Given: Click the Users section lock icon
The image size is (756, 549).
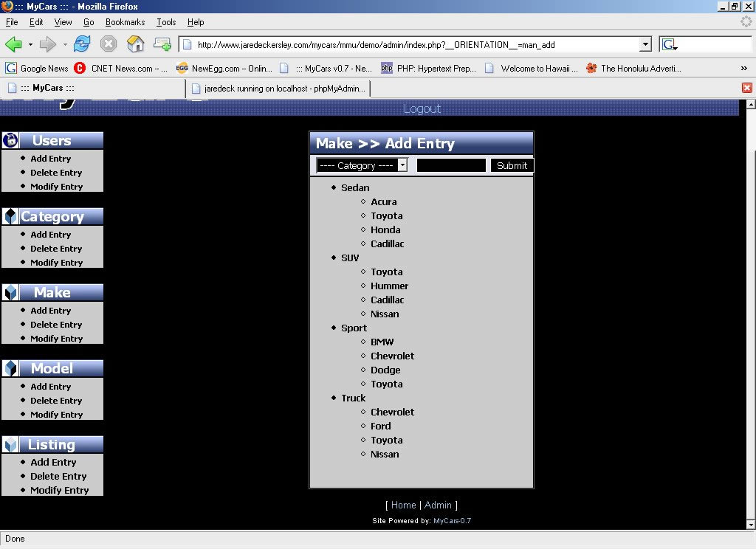Looking at the screenshot, I should tap(10, 140).
